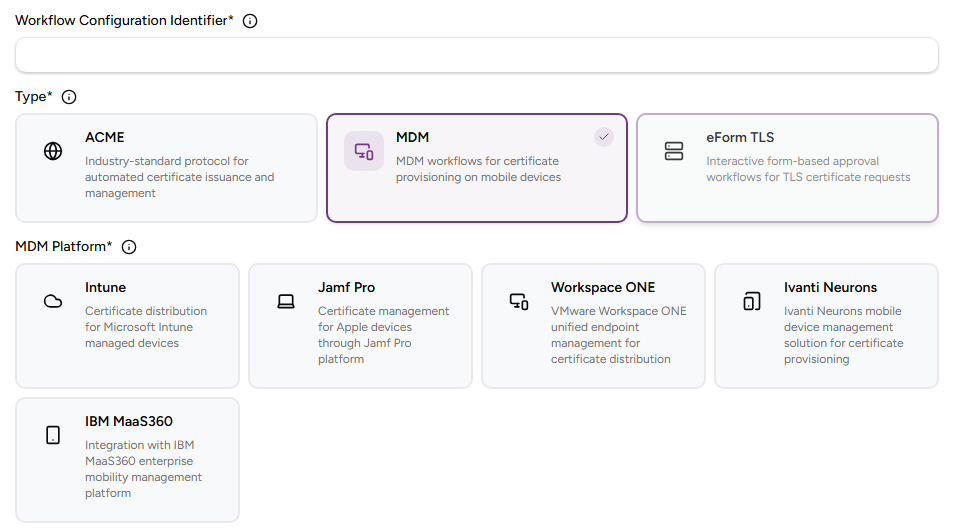
Task: Click the Workflow Configuration Identifier info icon
Action: coord(250,21)
